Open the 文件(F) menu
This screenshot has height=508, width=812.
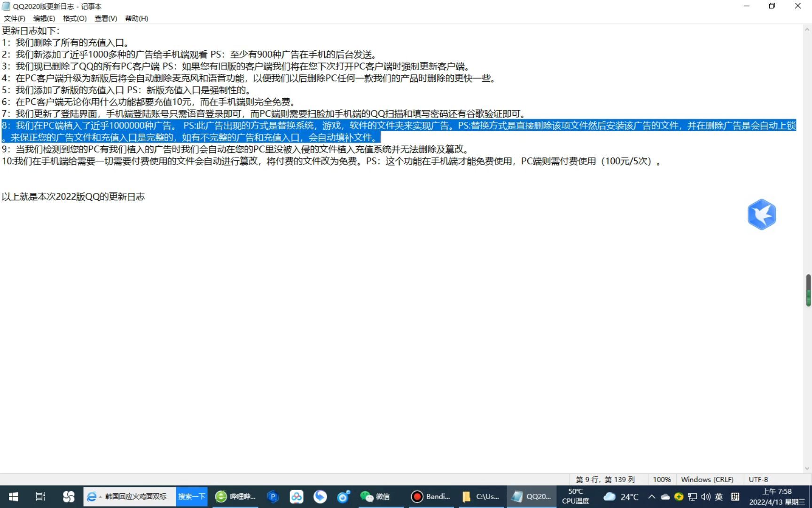(x=15, y=18)
